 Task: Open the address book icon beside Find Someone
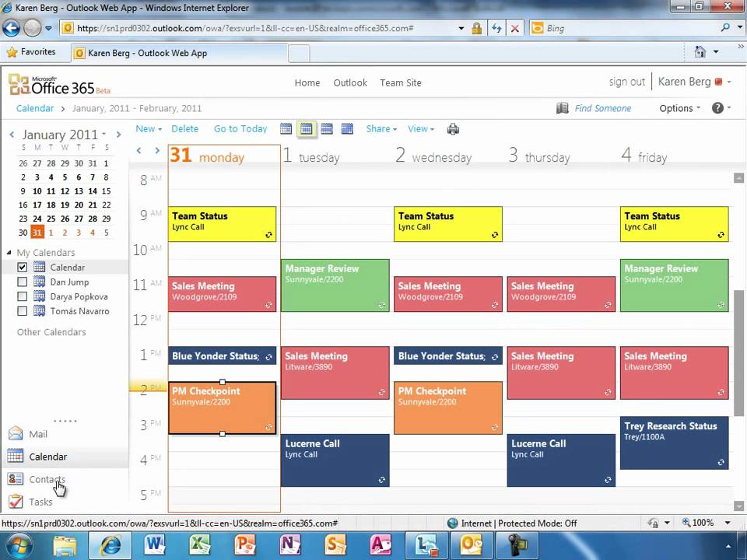(x=562, y=109)
